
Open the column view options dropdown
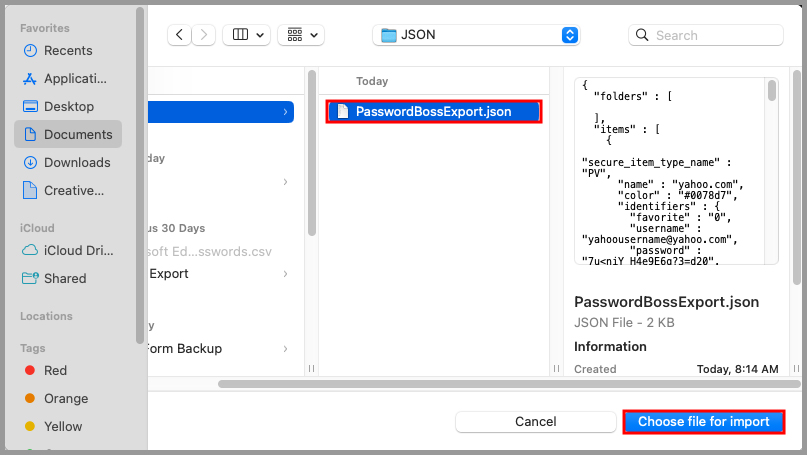pyautogui.click(x=246, y=35)
